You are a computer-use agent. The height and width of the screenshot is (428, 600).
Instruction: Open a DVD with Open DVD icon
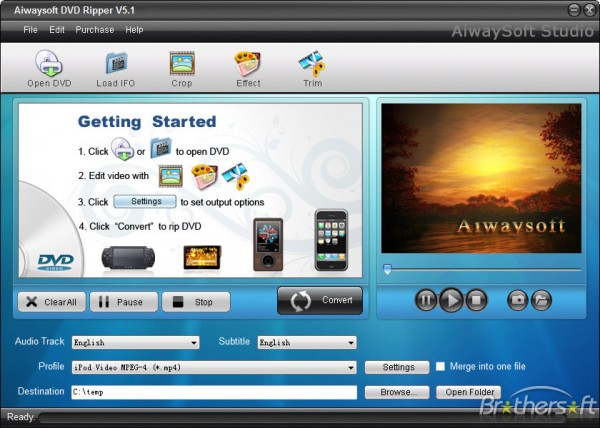pyautogui.click(x=49, y=69)
